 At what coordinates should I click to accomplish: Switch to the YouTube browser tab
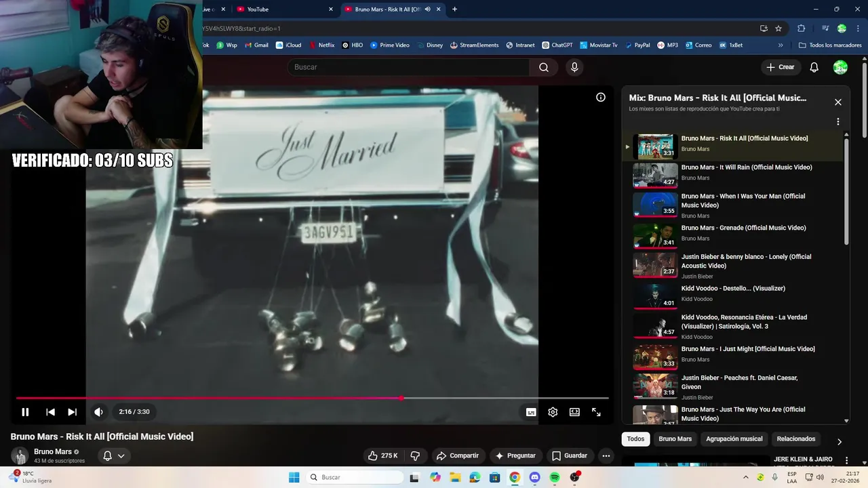click(x=285, y=9)
